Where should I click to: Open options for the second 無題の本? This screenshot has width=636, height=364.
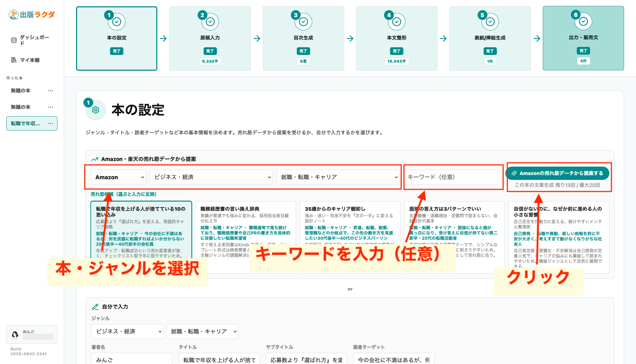click(x=50, y=107)
